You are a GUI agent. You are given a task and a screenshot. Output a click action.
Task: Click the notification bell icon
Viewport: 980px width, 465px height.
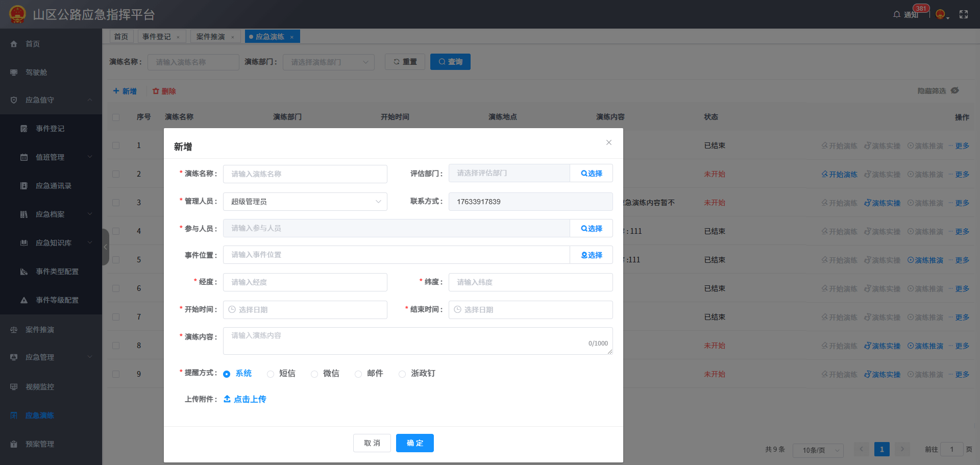point(897,14)
